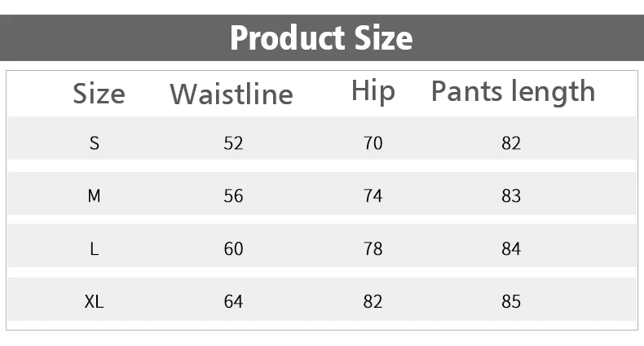Select waistline value 60 for size L

(x=233, y=249)
